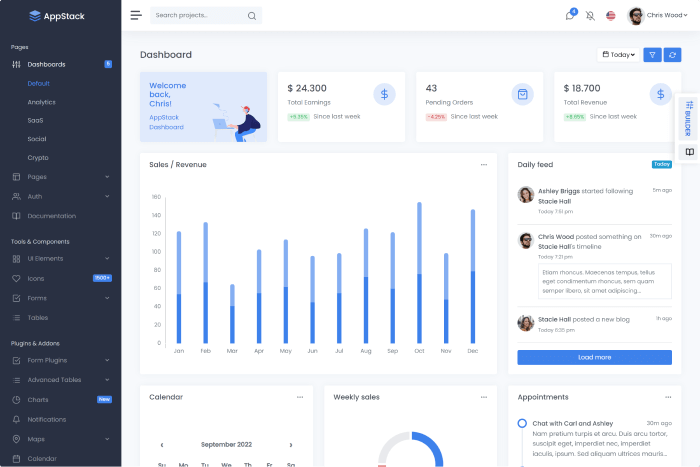The height and width of the screenshot is (467, 700).
Task: Expand the Pages sidebar chevron
Action: click(x=107, y=177)
